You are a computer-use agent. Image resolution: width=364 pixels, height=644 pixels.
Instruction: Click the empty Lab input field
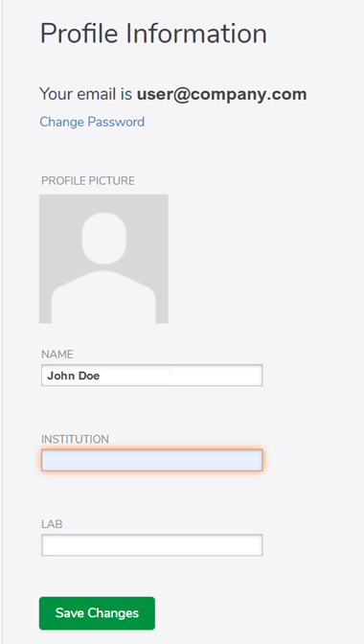pyautogui.click(x=152, y=545)
